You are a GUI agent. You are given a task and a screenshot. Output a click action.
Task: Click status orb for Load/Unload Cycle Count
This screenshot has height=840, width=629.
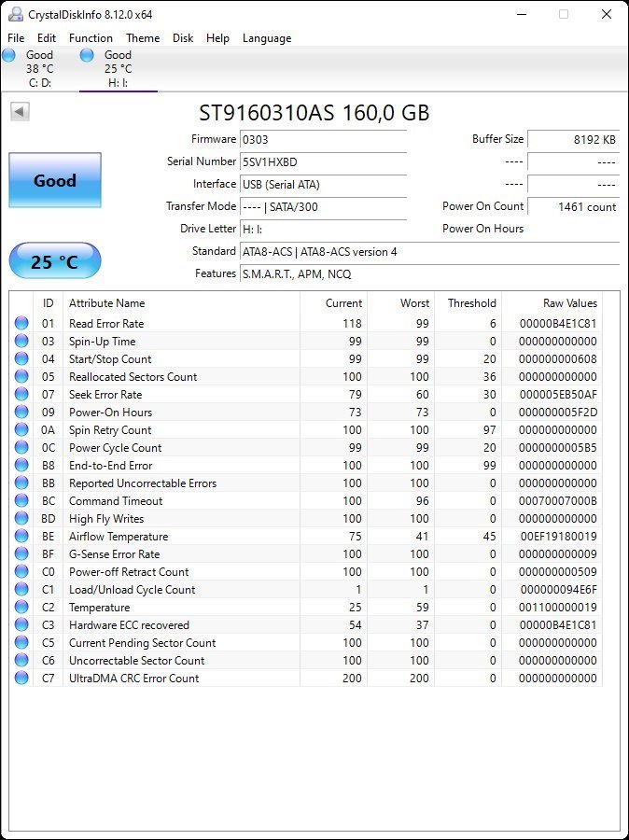[21, 589]
